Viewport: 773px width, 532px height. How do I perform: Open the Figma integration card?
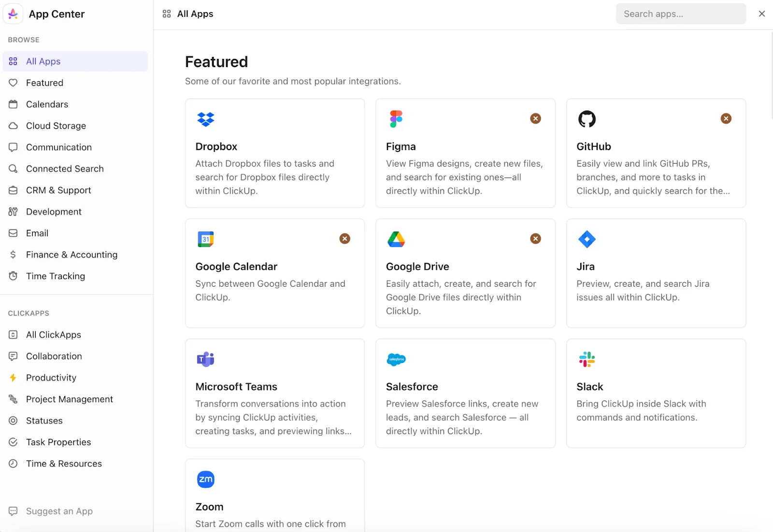click(465, 153)
